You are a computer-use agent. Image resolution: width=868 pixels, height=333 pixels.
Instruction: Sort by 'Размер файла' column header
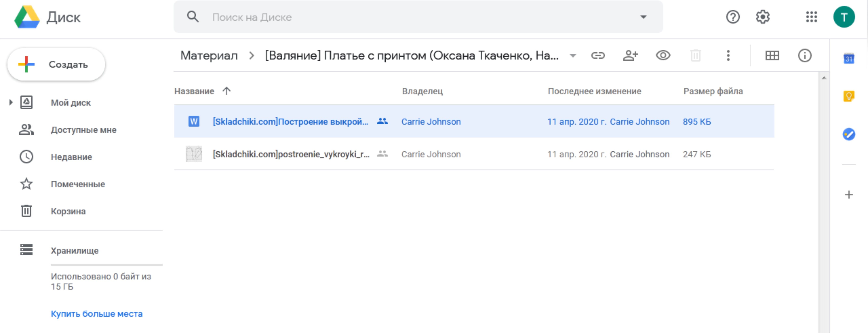pyautogui.click(x=713, y=91)
